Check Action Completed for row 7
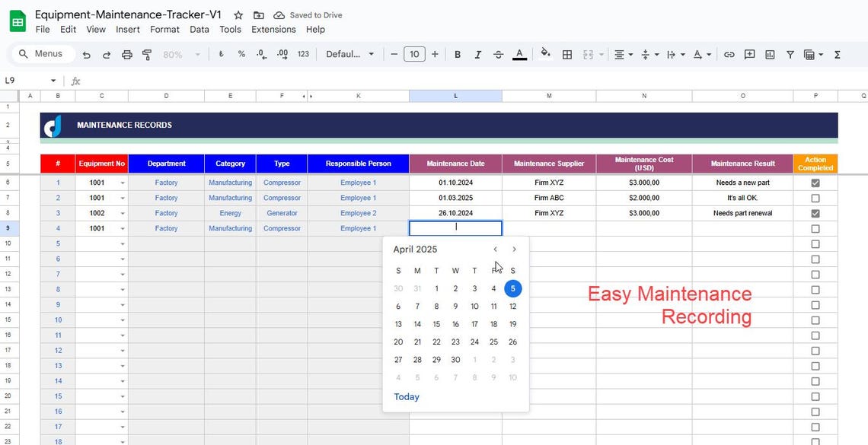The height and width of the screenshot is (445, 868). tap(815, 198)
